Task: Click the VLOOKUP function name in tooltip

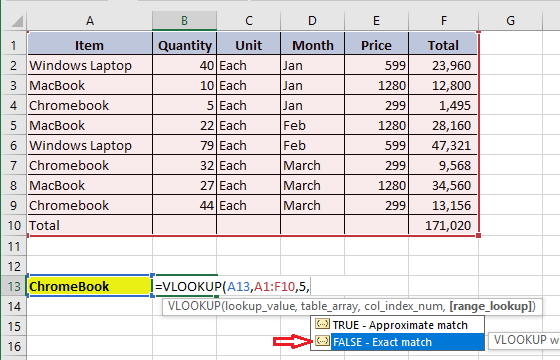Action: (194, 306)
